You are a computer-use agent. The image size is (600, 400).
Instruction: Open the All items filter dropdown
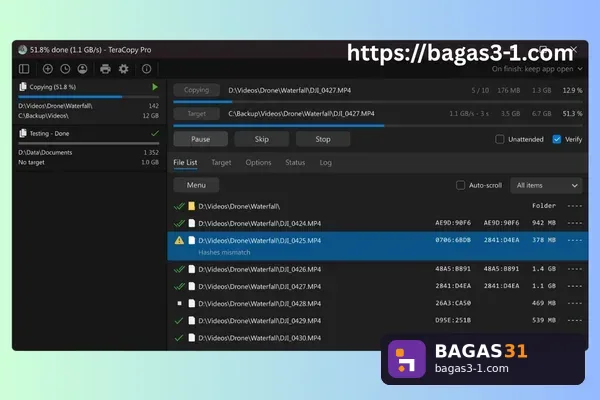tap(546, 185)
